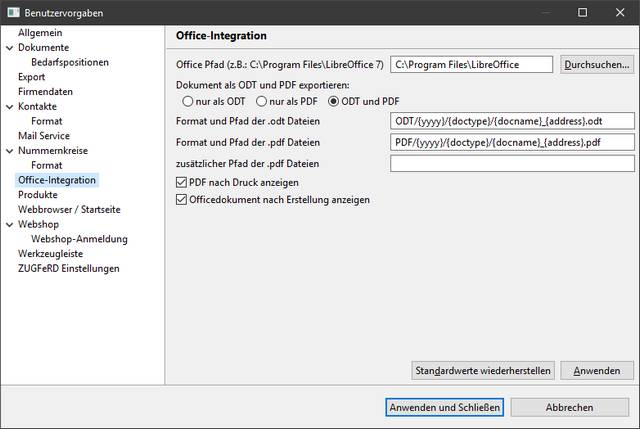Maximize the Benutzervorgaben window
Viewport: 640px width, 429px height.
click(582, 12)
